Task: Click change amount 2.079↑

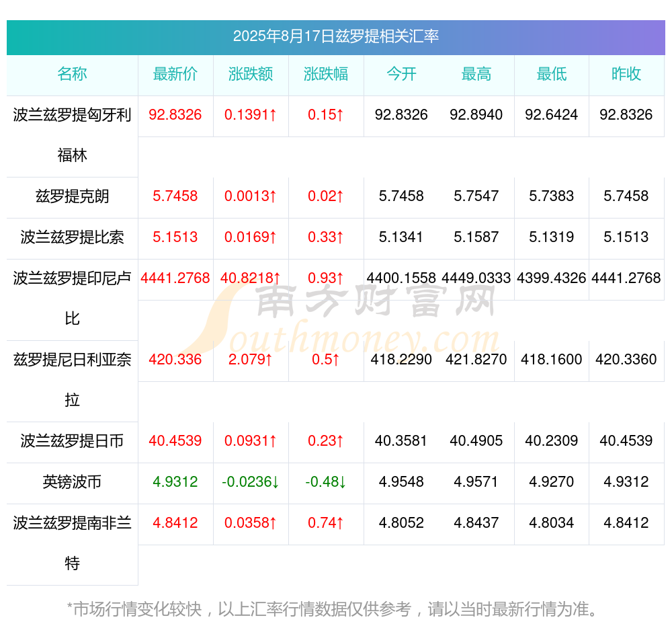Action: (x=251, y=360)
